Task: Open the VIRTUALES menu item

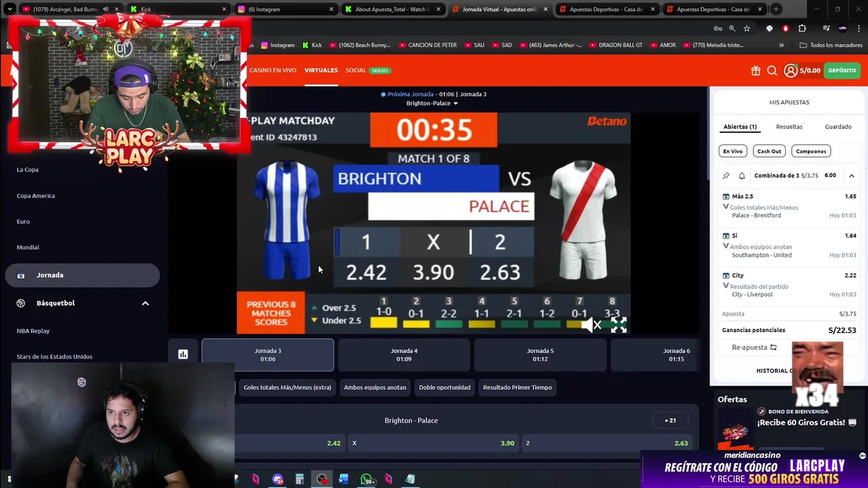Action: 321,70
